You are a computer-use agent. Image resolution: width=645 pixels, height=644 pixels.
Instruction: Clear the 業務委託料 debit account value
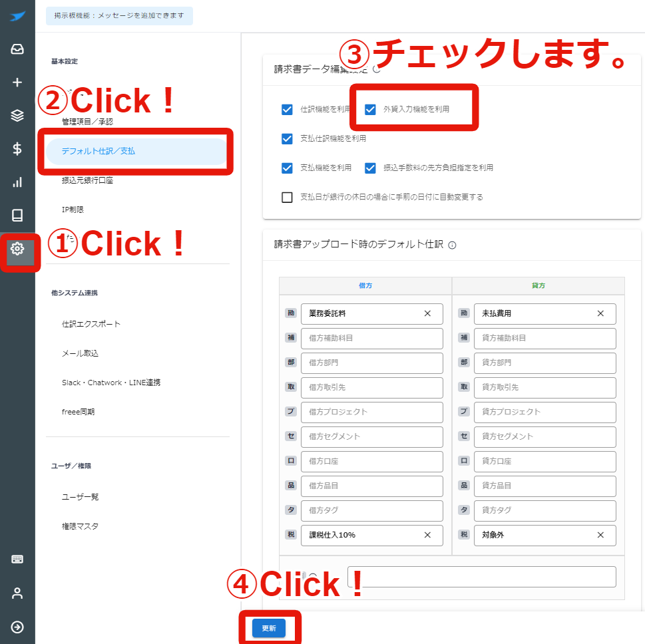[x=427, y=313]
